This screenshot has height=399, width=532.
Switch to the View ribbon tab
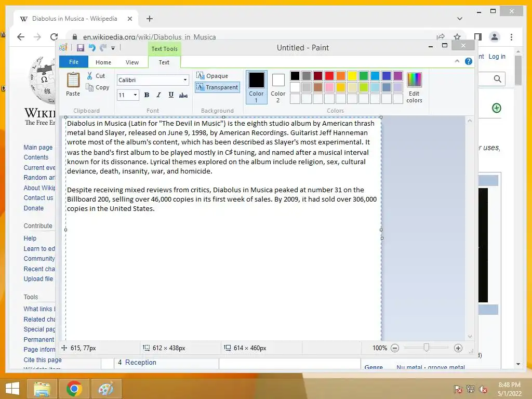[x=132, y=62]
